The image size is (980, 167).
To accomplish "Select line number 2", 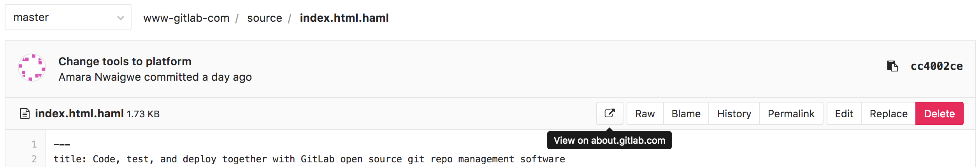I will [x=34, y=159].
